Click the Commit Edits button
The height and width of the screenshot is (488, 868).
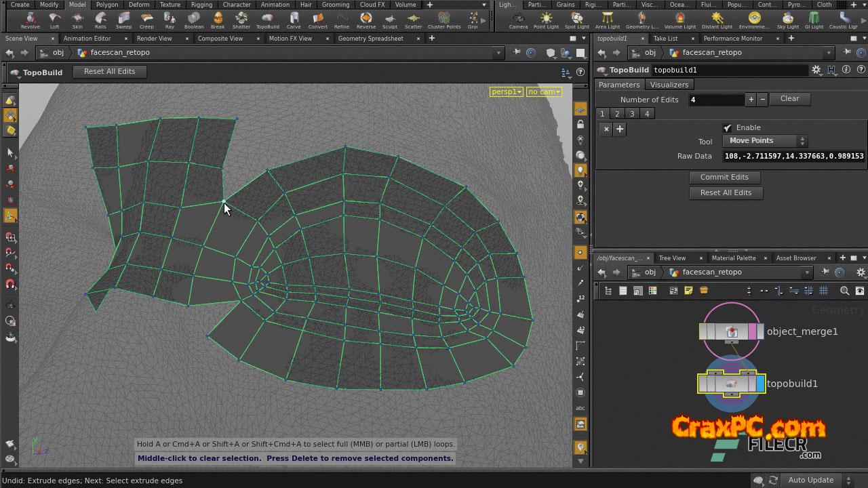(x=724, y=177)
